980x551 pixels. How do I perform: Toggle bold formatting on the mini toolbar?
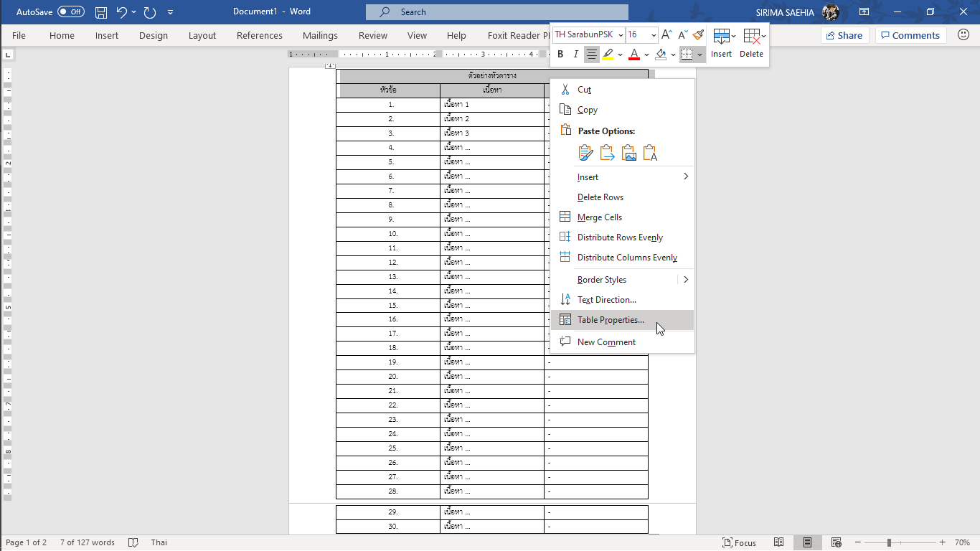point(560,54)
